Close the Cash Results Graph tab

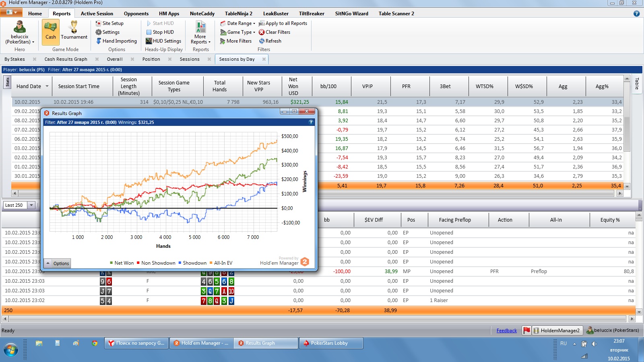coord(97,59)
